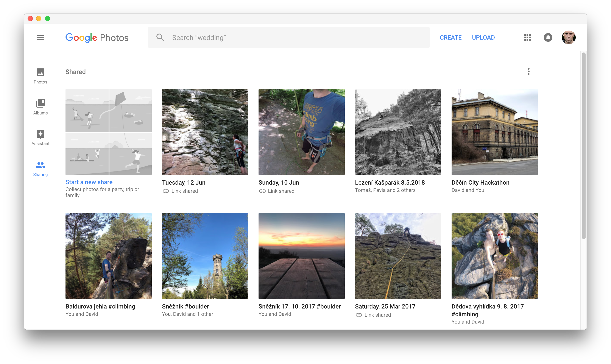Image resolution: width=611 pixels, height=364 pixels.
Task: Click the search magnifier icon
Action: (x=160, y=37)
